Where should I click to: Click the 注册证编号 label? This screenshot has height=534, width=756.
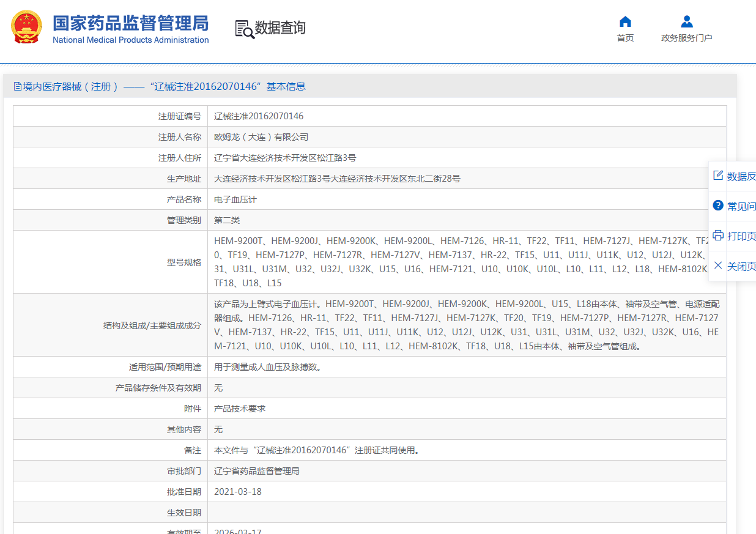[180, 116]
